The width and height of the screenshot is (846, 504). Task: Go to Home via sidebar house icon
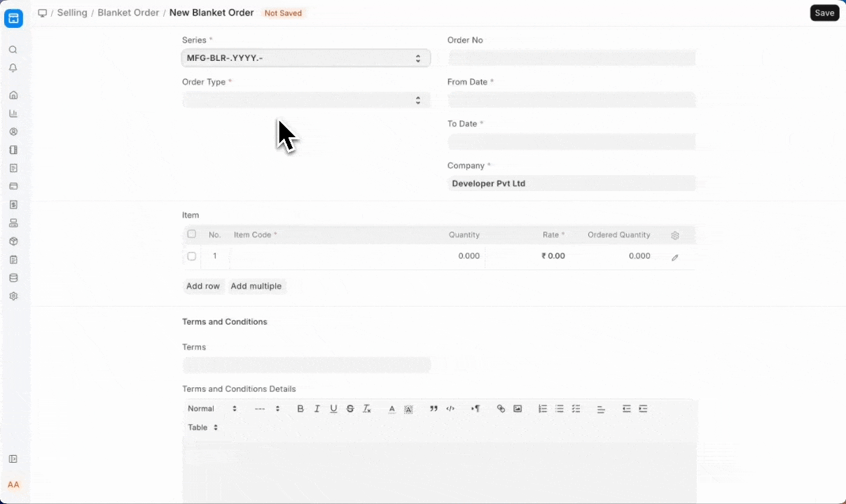coord(13,95)
